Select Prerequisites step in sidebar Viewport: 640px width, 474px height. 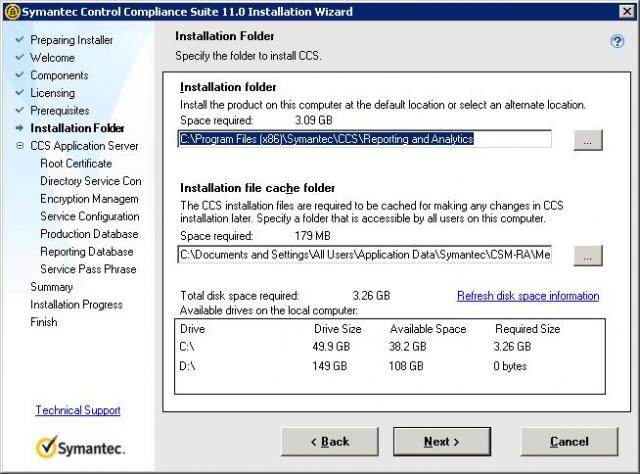(60, 110)
